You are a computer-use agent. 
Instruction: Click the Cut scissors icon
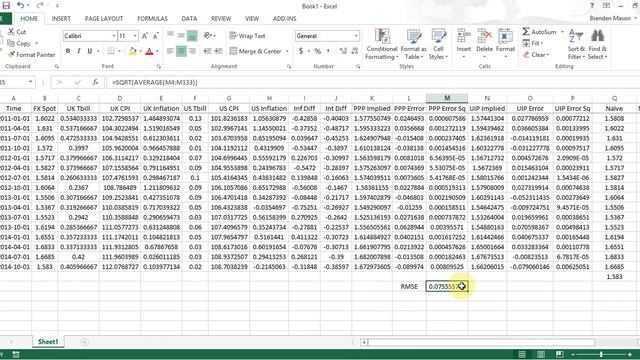click(11, 32)
